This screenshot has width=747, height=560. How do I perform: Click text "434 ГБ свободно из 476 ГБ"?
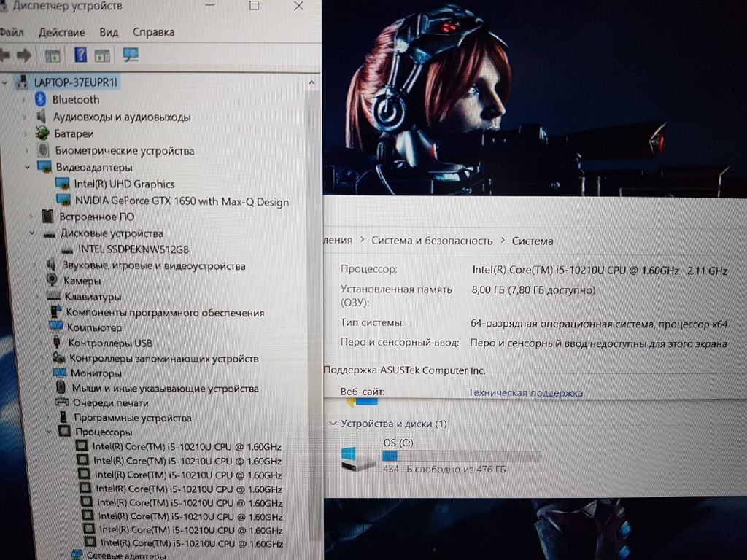pos(444,469)
